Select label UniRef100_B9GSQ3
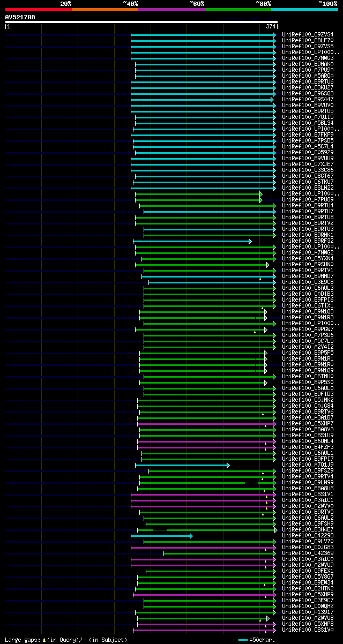Viewport: 343px width, 644px height. pos(308,93)
